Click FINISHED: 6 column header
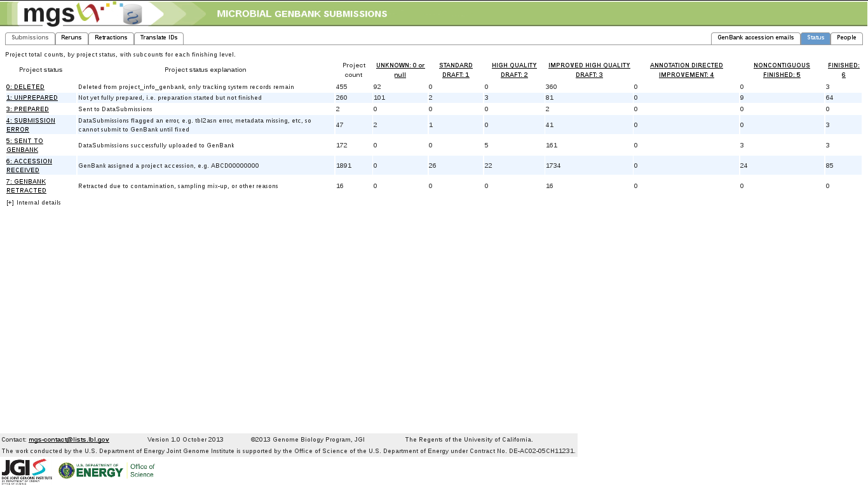Image resolution: width=868 pixels, height=488 pixels. click(x=843, y=70)
